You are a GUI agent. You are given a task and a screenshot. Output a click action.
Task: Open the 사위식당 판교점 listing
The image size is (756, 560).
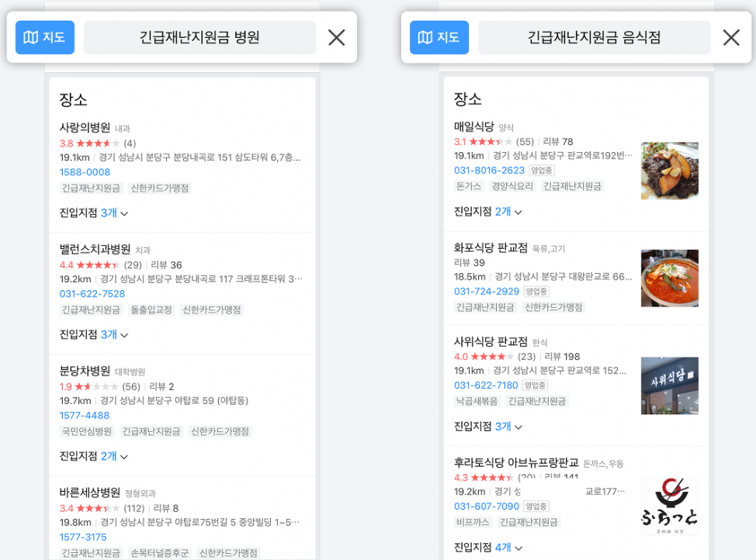click(491, 342)
